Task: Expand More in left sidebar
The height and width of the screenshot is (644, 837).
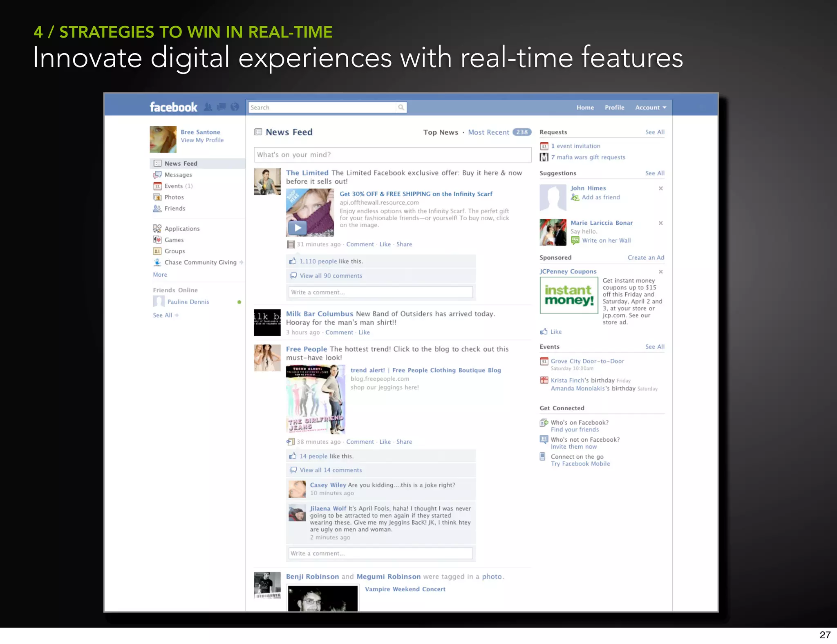Action: 160,275
